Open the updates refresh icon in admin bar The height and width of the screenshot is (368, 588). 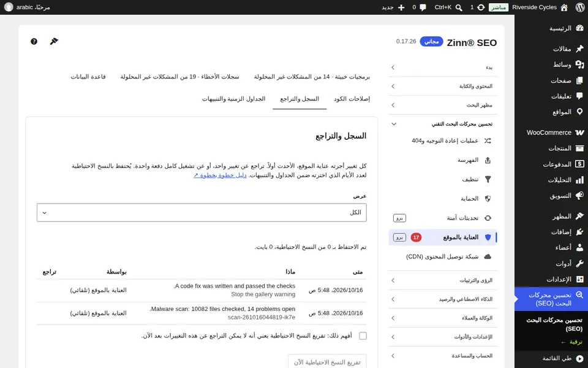(x=481, y=7)
